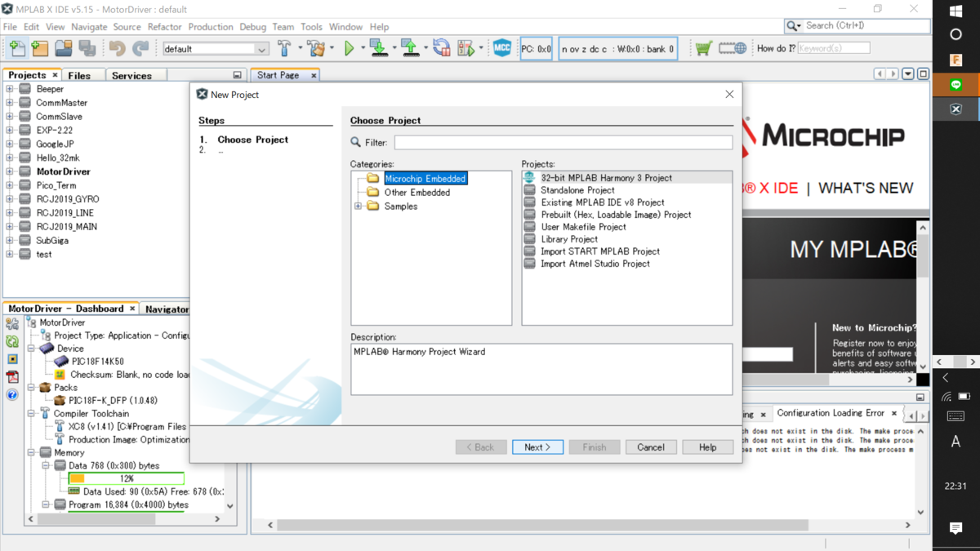Viewport: 980px width, 551px height.
Task: Click the green Run Project arrow
Action: [350, 49]
